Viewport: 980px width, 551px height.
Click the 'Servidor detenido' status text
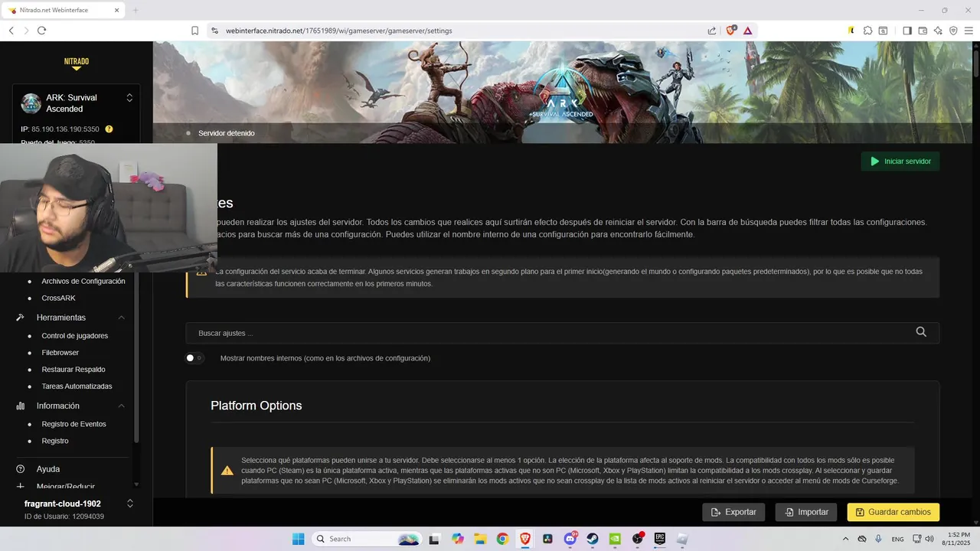(227, 133)
